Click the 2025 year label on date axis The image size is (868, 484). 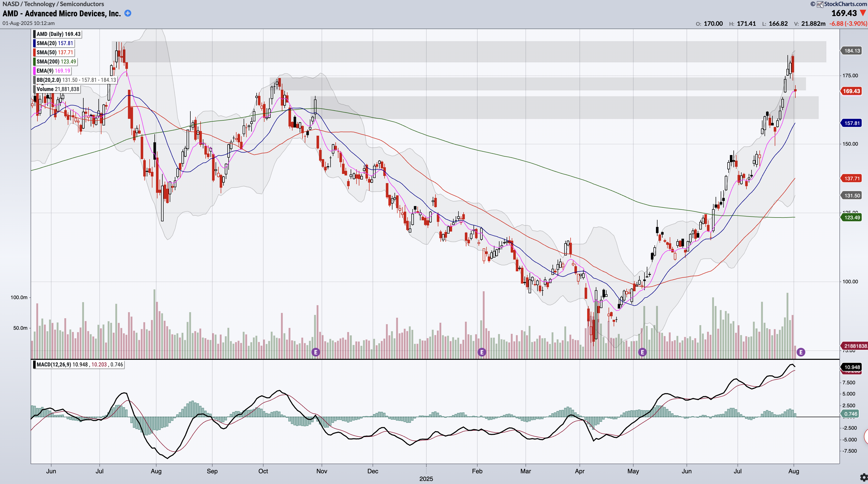click(x=426, y=479)
